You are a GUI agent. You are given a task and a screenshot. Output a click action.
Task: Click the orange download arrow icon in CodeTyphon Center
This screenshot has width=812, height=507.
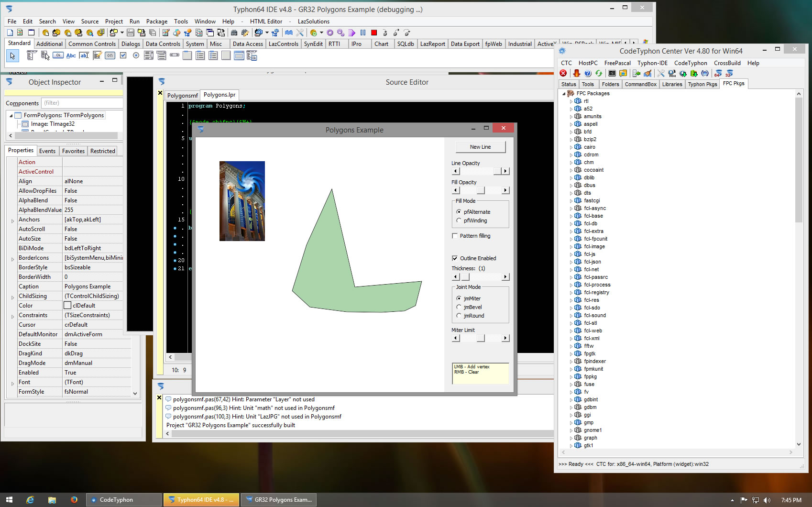tap(576, 73)
